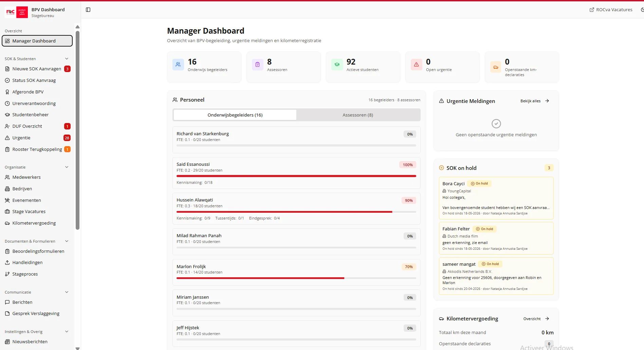The width and height of the screenshot is (644, 350).
Task: Open the Open urgentie stat card
Action: (x=442, y=67)
